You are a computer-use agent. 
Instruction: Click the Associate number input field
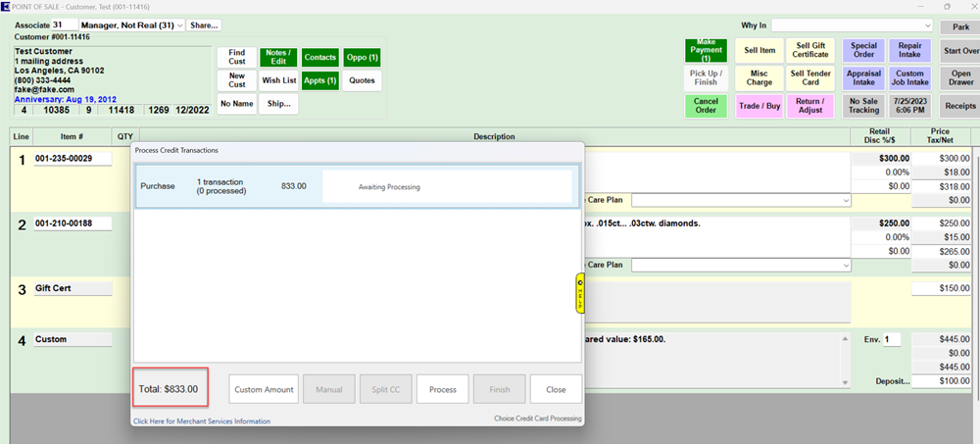pos(65,25)
